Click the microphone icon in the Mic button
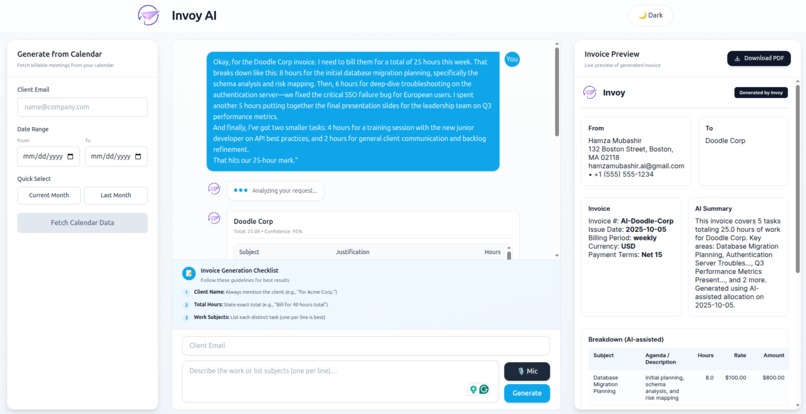 (521, 371)
